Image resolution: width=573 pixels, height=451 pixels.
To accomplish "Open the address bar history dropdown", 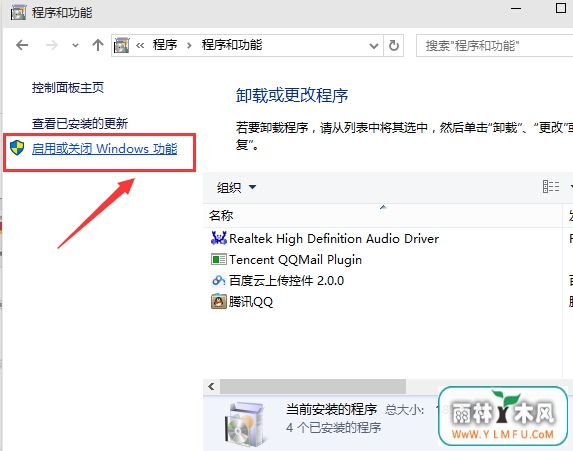I will 373,46.
